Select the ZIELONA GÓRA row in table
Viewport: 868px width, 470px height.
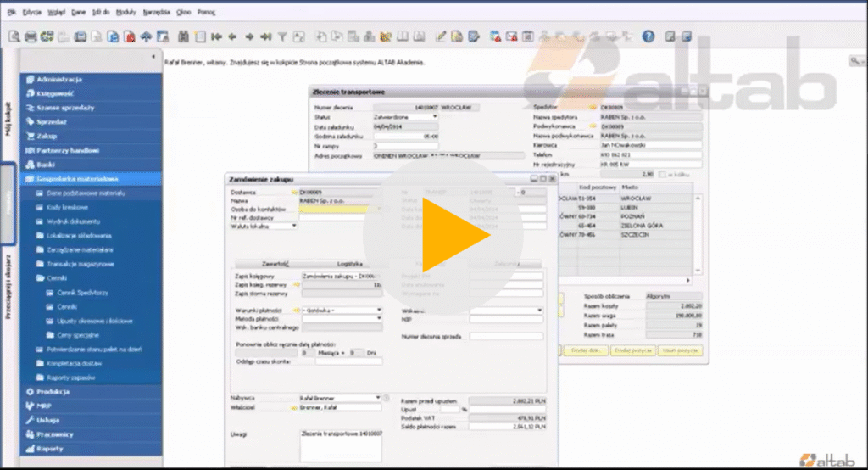pyautogui.click(x=627, y=226)
